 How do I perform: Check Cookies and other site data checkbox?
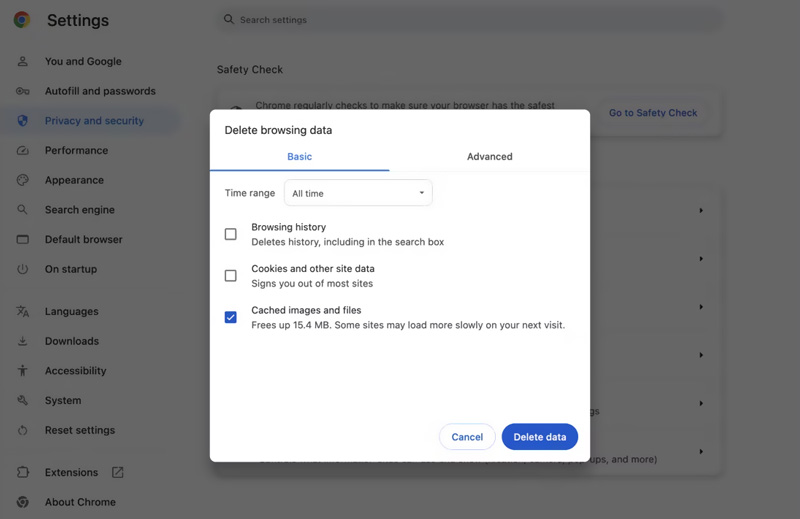pos(231,276)
